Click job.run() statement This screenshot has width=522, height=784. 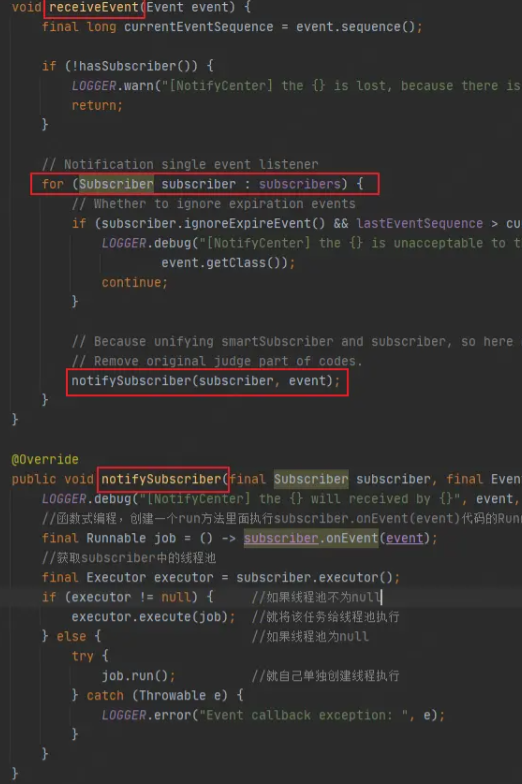pyautogui.click(x=138, y=676)
